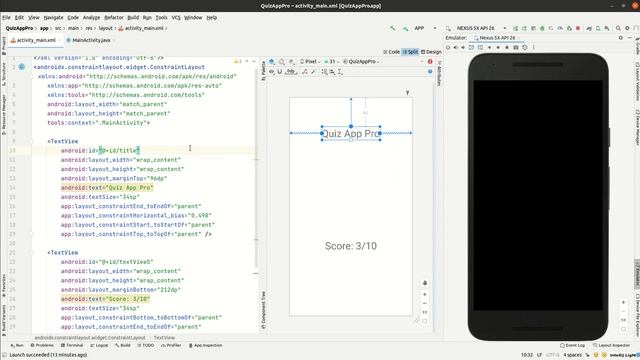
Task: Click the Guidelines icon in the design toolbar
Action: [340, 72]
